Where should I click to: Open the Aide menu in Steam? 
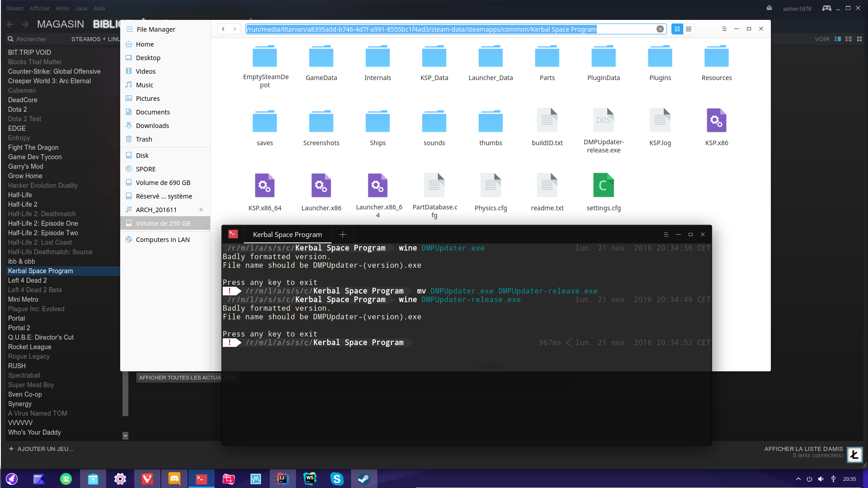99,8
